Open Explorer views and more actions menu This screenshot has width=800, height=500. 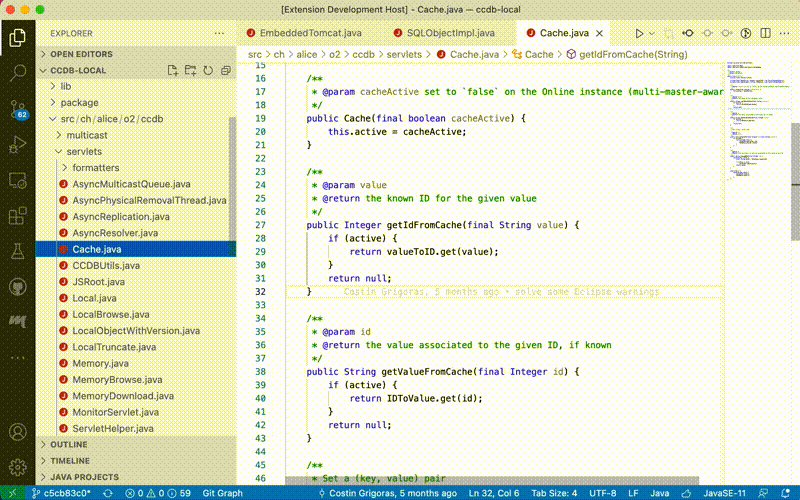(219, 33)
